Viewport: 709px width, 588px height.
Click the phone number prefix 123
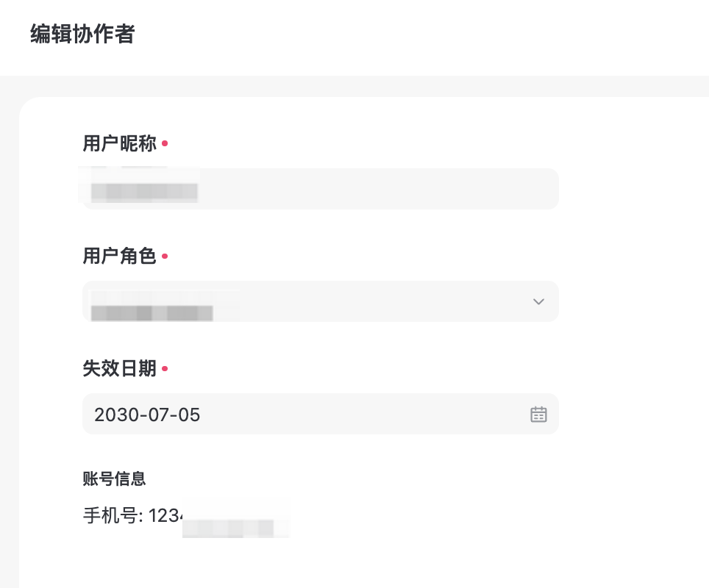pos(162,516)
